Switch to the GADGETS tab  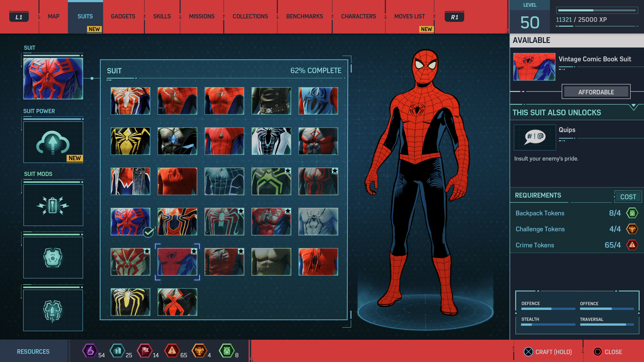click(x=123, y=16)
